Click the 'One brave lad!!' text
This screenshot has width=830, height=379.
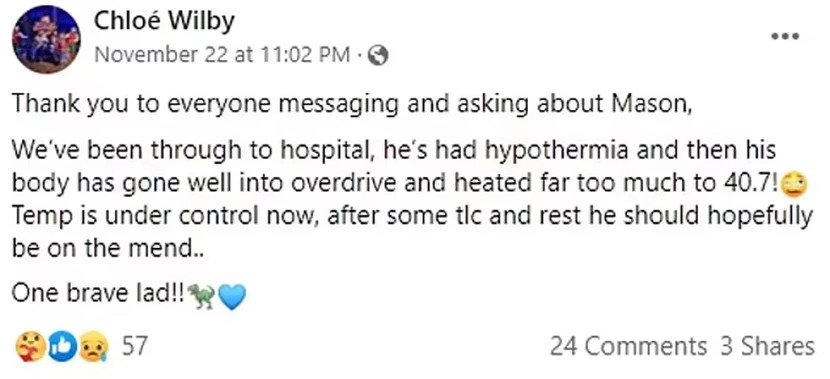(99, 295)
